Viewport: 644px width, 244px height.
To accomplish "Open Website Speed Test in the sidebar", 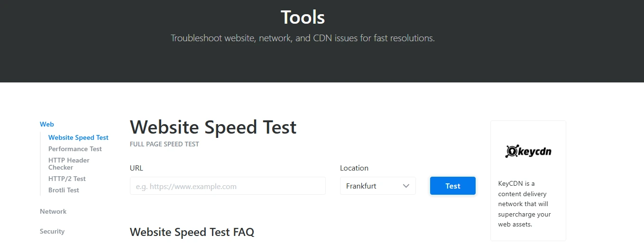I will point(78,137).
